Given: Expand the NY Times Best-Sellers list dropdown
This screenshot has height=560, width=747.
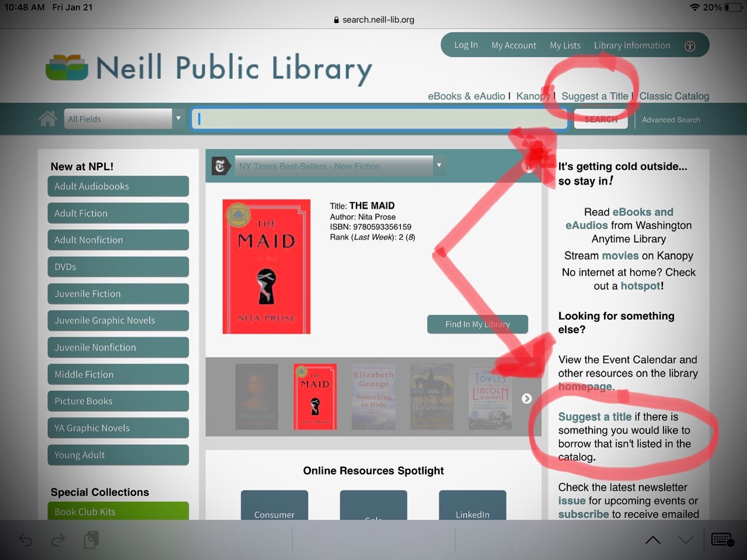Looking at the screenshot, I should [x=340, y=166].
